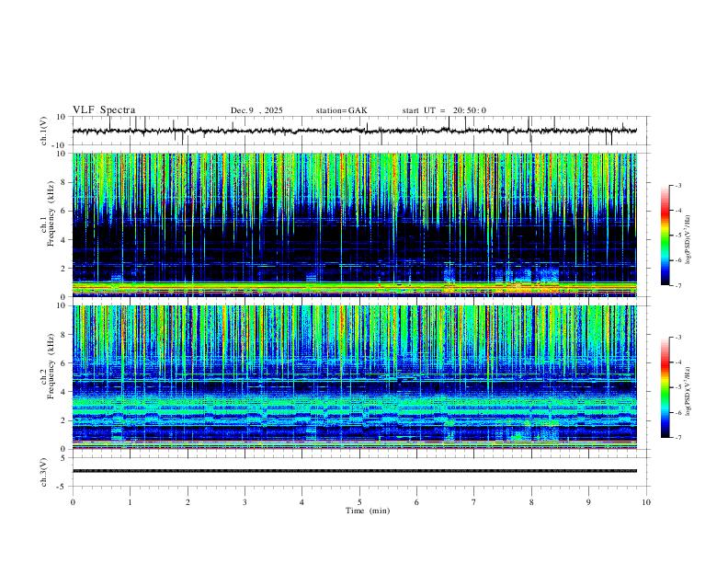This screenshot has height=563, width=728.
Task: Click the "8" kHz tick on ch.2 frequency axis
Action: [x=64, y=335]
